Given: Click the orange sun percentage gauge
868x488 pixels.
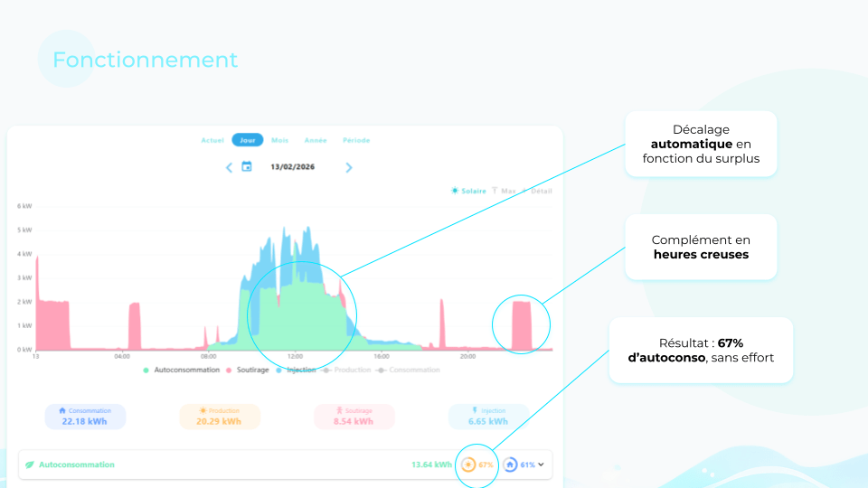Looking at the screenshot, I should (x=468, y=465).
